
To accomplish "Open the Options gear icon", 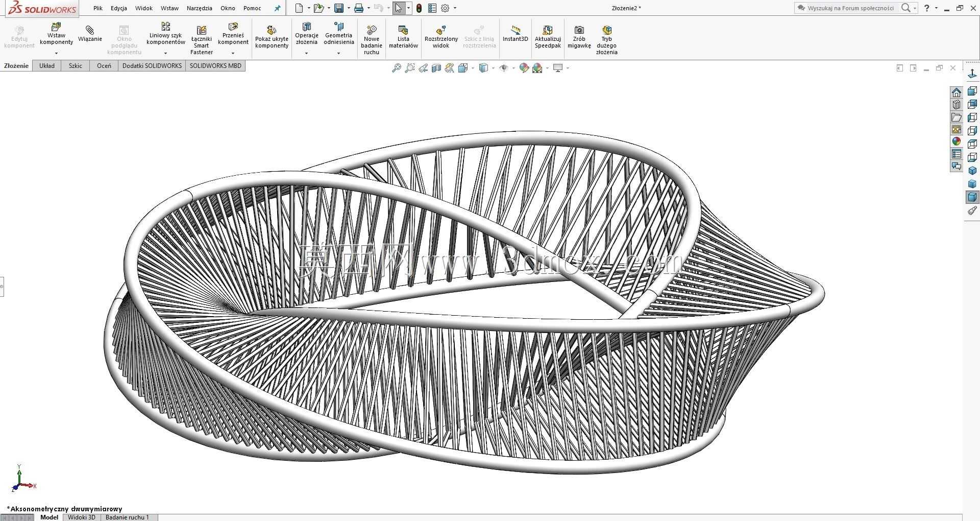I will pyautogui.click(x=445, y=8).
